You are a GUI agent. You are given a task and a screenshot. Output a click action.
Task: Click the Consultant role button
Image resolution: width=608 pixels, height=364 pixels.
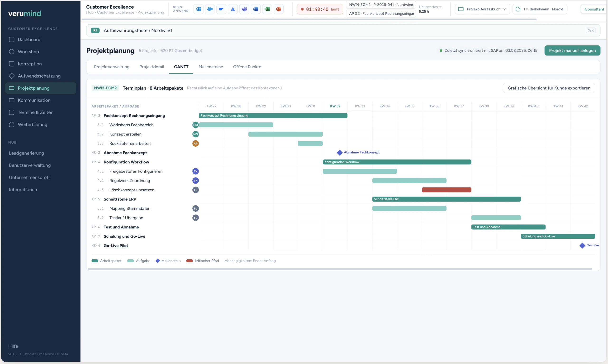(594, 9)
